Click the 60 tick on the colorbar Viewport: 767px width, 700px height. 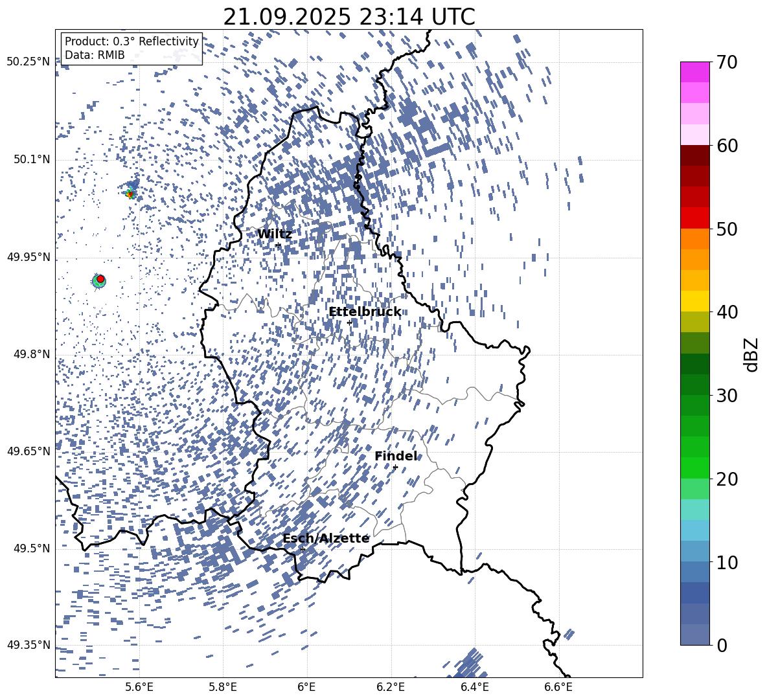727,146
